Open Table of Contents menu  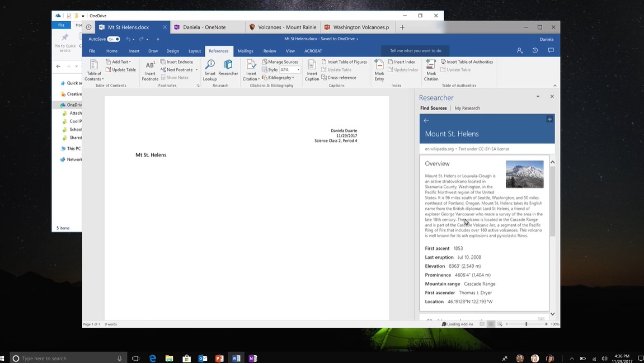click(x=93, y=70)
